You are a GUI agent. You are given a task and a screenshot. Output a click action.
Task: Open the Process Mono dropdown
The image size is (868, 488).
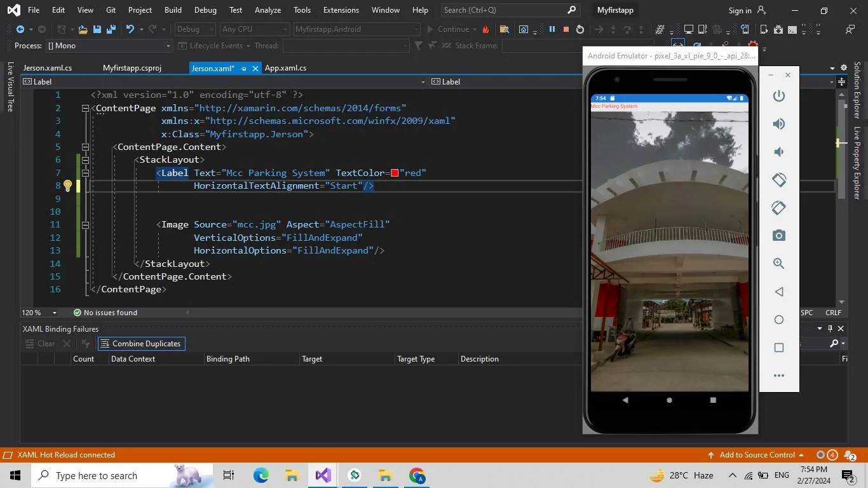(x=109, y=46)
